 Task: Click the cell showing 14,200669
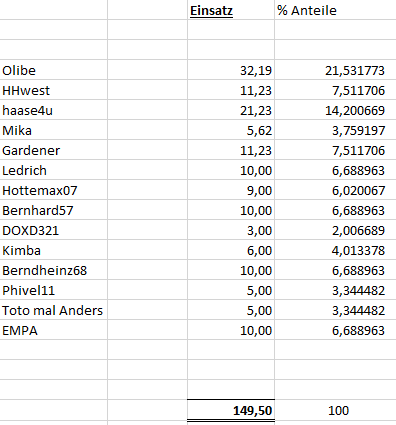[x=335, y=110]
